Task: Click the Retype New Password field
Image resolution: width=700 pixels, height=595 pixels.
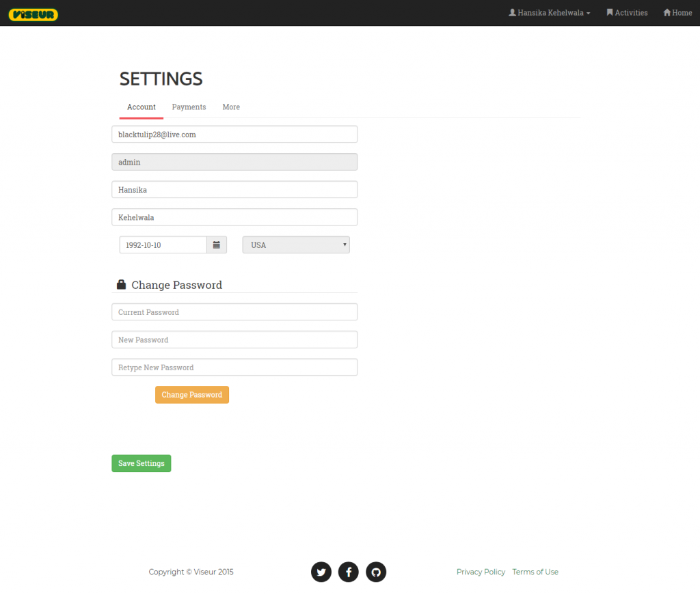Action: (234, 368)
